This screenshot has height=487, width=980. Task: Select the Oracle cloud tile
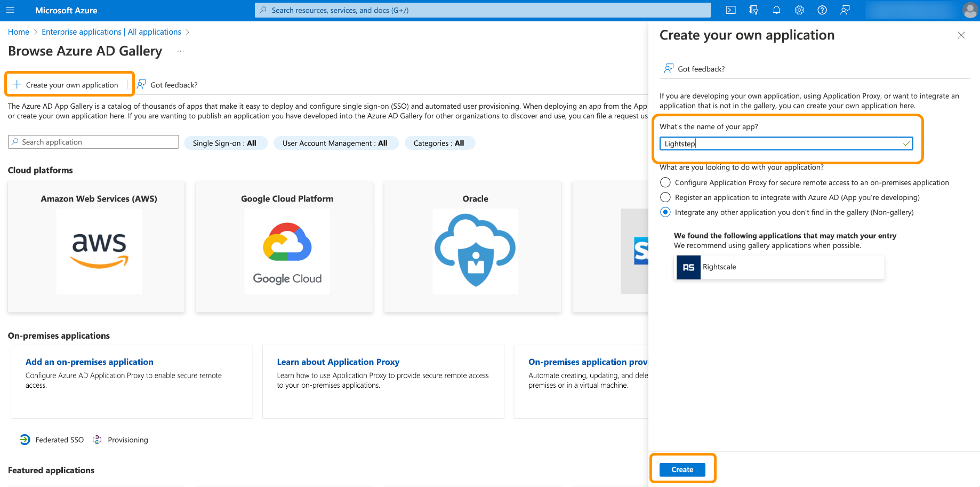pos(473,246)
